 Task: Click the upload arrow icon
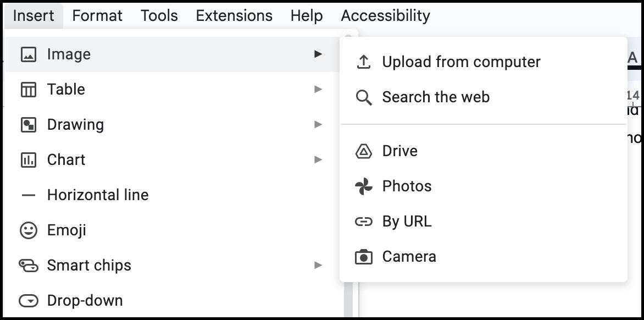click(363, 62)
